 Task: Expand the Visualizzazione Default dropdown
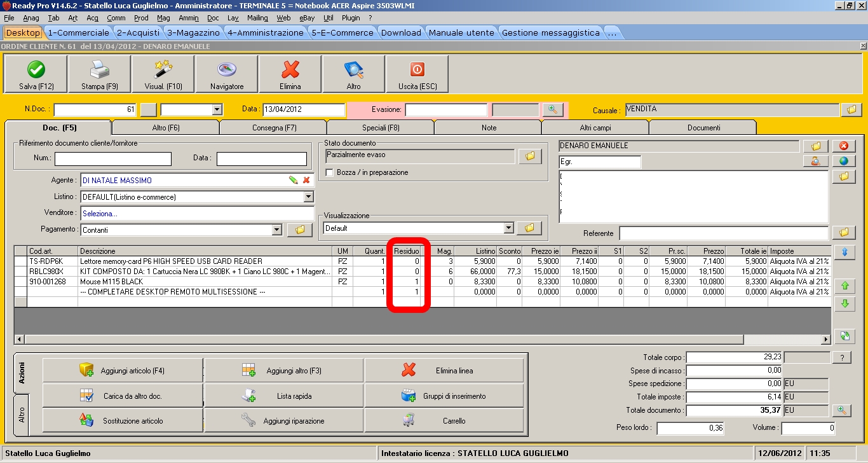tap(508, 228)
